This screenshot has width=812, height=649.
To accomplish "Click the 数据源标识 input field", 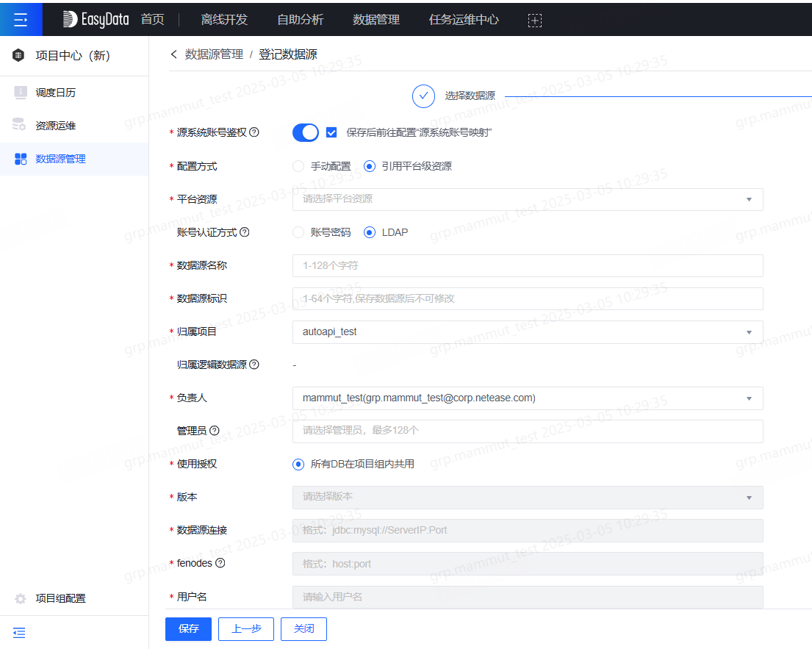I will [x=528, y=299].
